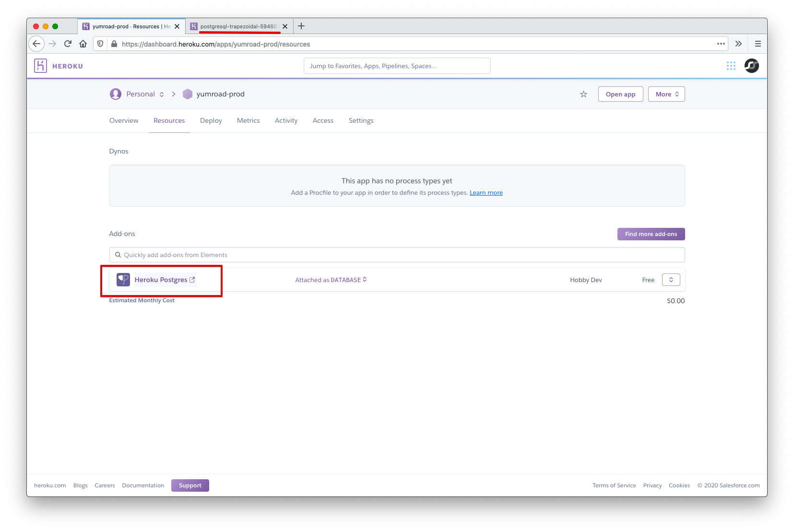
Task: Go to the browser home page
Action: [x=83, y=44]
